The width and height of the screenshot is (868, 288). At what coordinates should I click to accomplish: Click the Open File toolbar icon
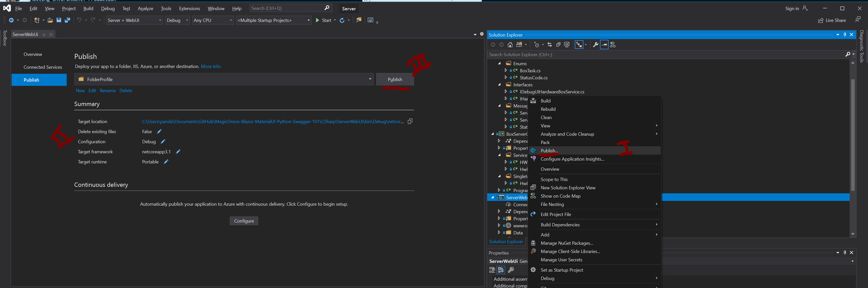click(x=50, y=20)
